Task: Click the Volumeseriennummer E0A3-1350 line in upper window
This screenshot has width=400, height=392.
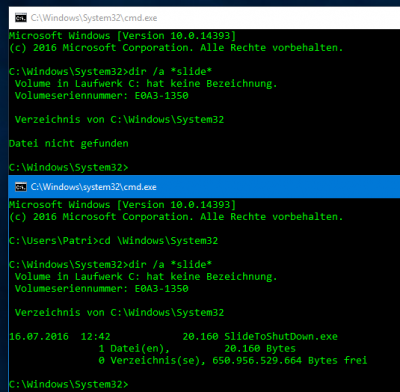Action: click(x=102, y=96)
